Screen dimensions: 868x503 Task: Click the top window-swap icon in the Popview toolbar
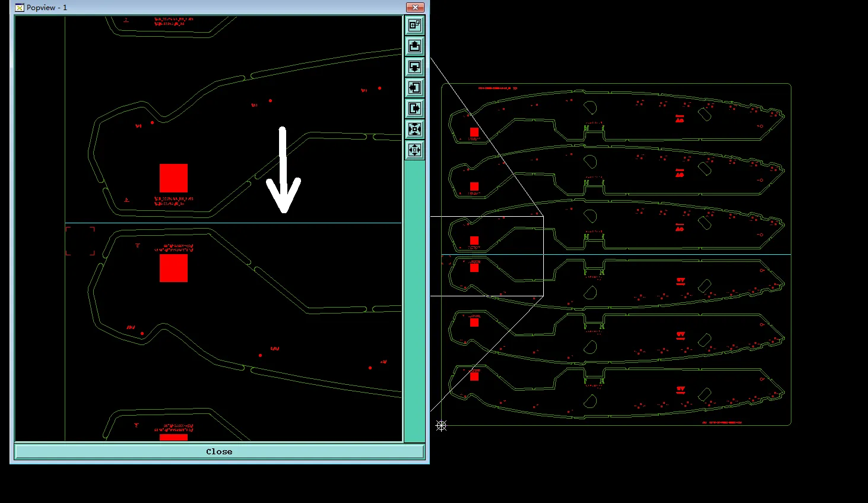coord(414,25)
